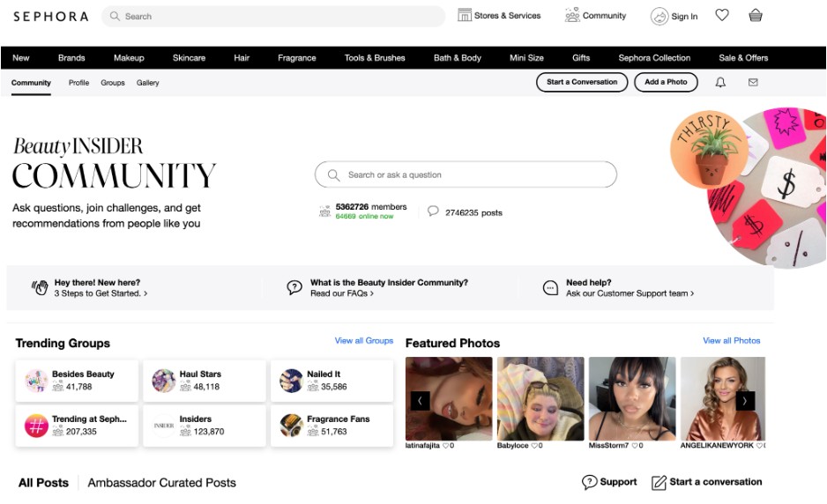Click Start a Conversation pill button
This screenshot has height=504, width=827.
[582, 82]
